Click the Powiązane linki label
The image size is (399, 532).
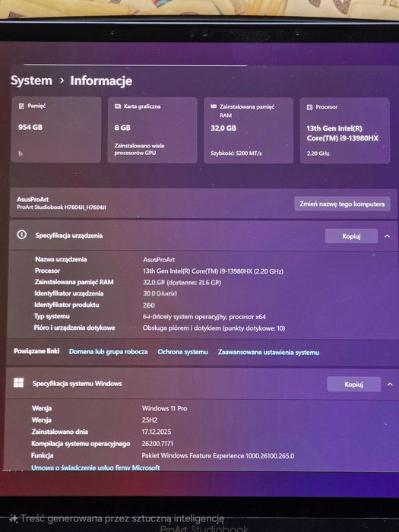point(36,351)
